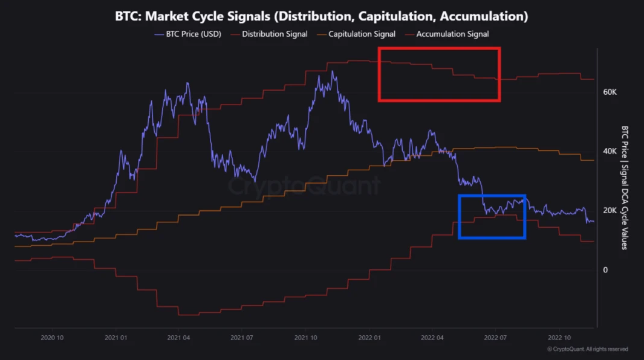The height and width of the screenshot is (360, 644).
Task: Click the orange Capitulation Signal legend line swatch
Action: tap(320, 34)
